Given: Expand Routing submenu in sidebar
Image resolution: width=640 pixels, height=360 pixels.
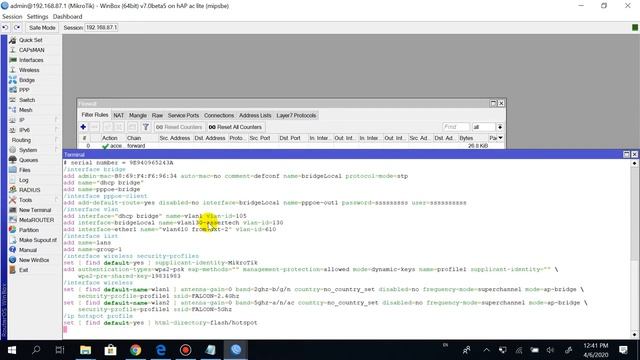Looking at the screenshot, I should (x=21, y=140).
